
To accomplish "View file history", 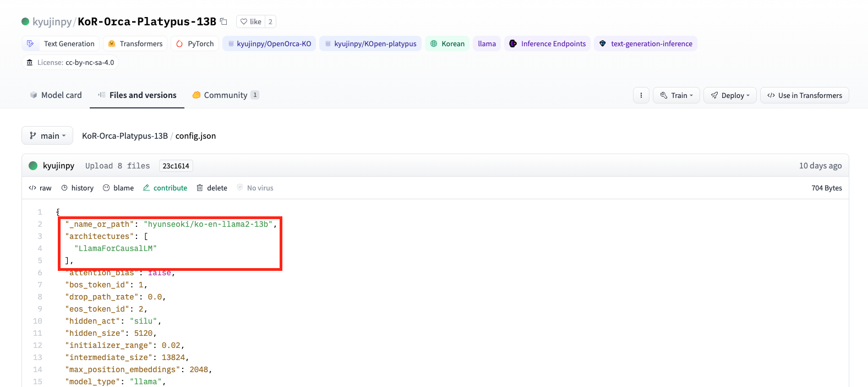I will pyautogui.click(x=77, y=188).
